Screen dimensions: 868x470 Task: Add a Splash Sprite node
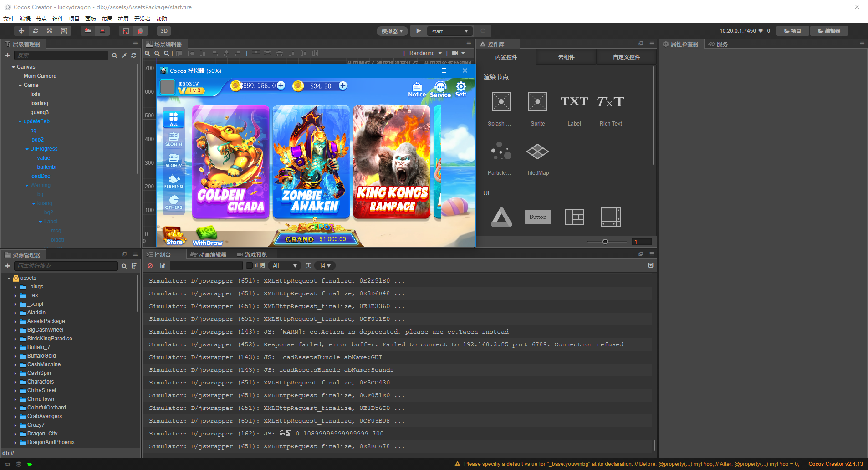[501, 109]
